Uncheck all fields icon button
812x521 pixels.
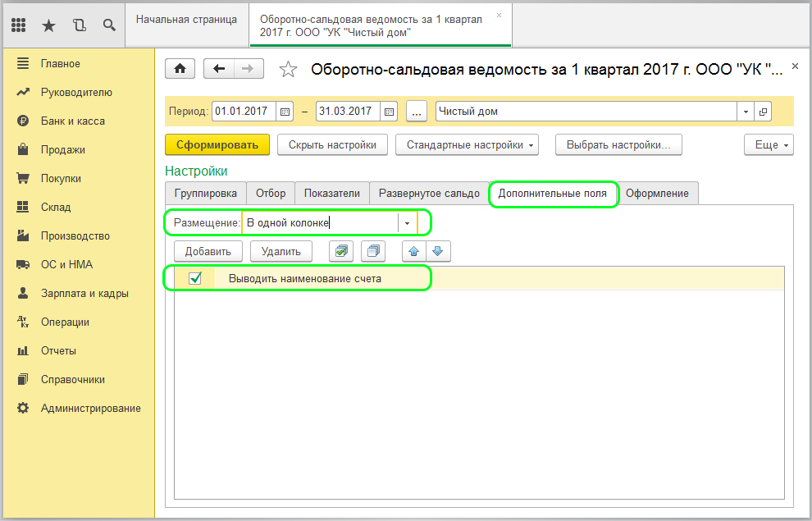click(373, 251)
